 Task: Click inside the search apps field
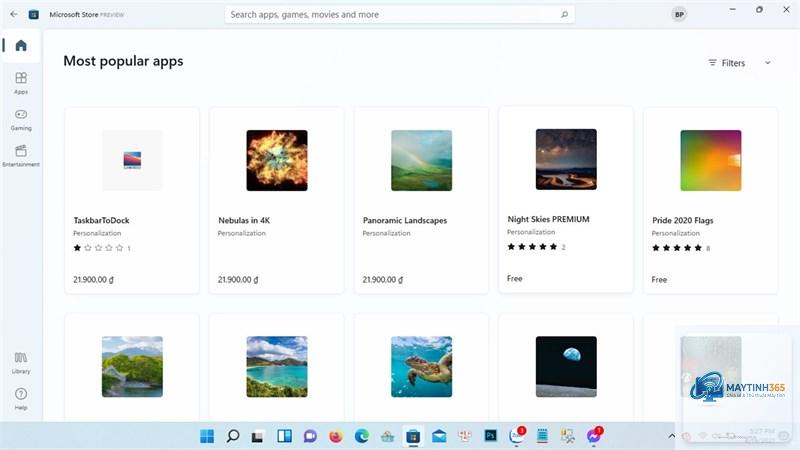[x=399, y=14]
